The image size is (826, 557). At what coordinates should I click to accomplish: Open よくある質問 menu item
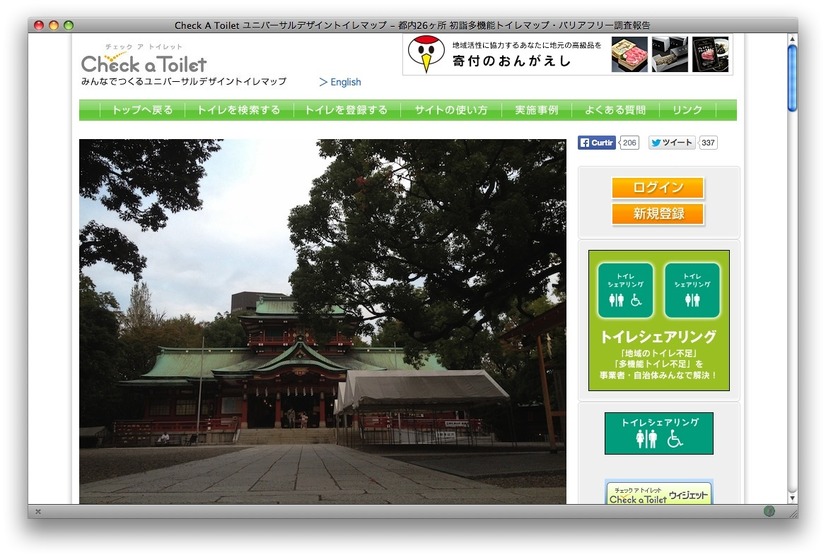click(x=615, y=110)
